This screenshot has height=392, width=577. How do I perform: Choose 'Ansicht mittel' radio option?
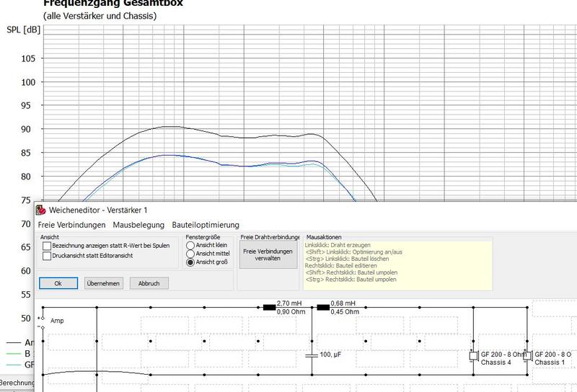[190, 254]
